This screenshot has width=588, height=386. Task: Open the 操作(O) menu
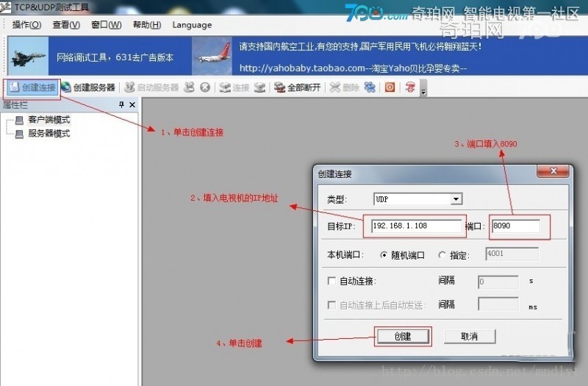[26, 25]
